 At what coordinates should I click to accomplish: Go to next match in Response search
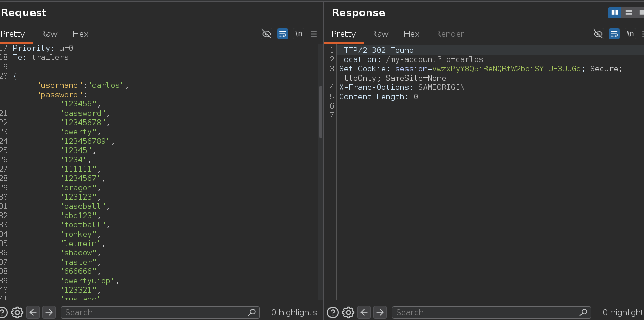tap(380, 312)
